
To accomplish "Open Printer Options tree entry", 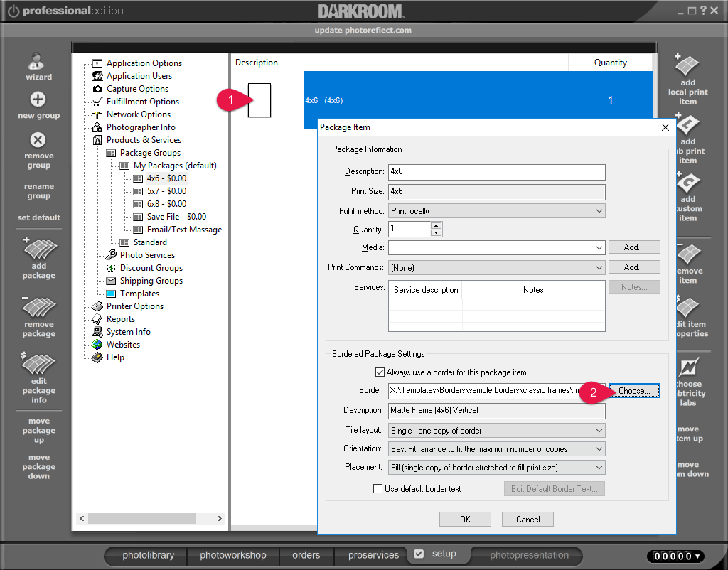I will 134,306.
